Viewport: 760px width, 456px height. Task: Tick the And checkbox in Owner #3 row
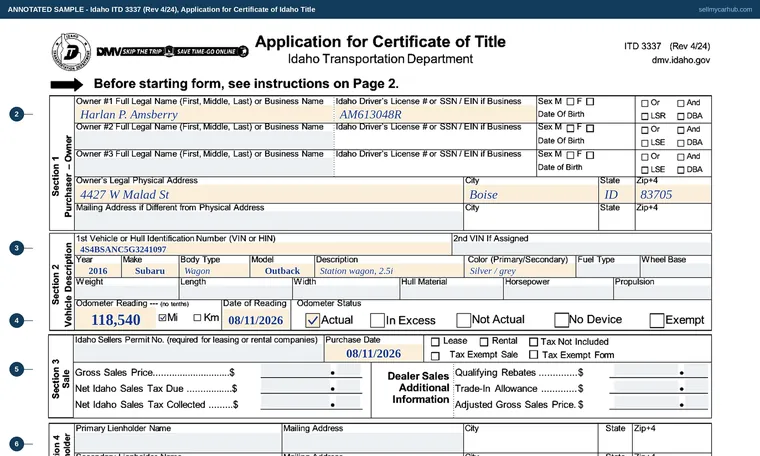tap(681, 157)
